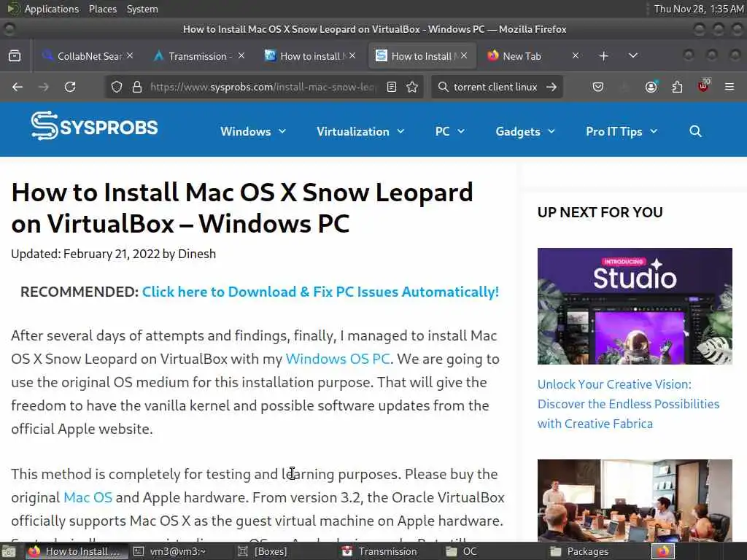The height and width of the screenshot is (560, 747).
Task: Reload the current page
Action: tap(70, 87)
